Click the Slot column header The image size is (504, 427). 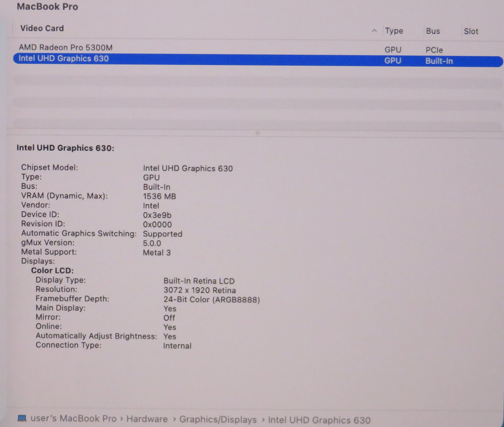pyautogui.click(x=471, y=31)
